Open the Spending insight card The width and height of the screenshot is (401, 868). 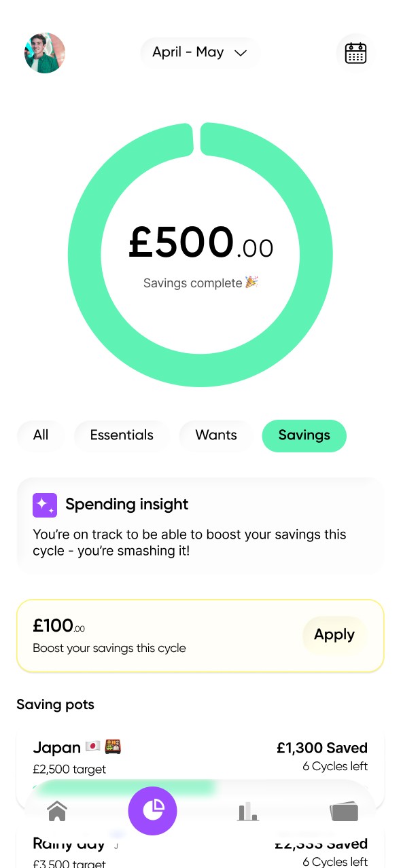click(x=201, y=526)
